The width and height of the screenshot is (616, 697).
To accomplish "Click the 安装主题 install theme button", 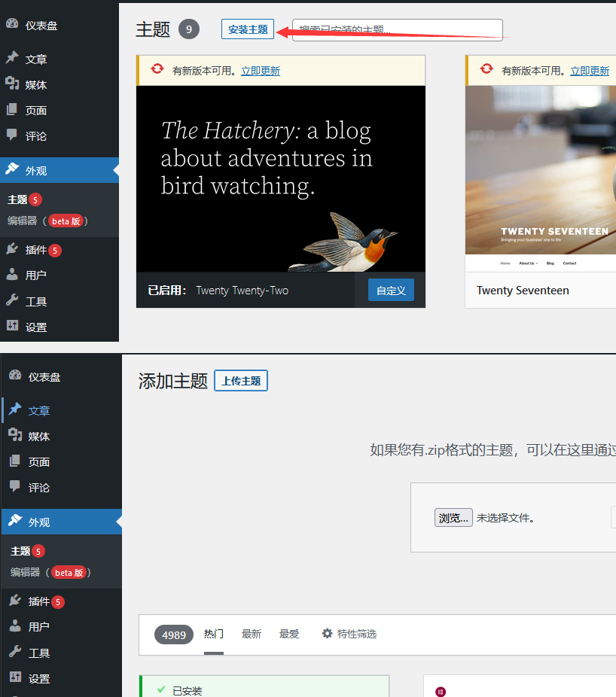I will (x=247, y=29).
